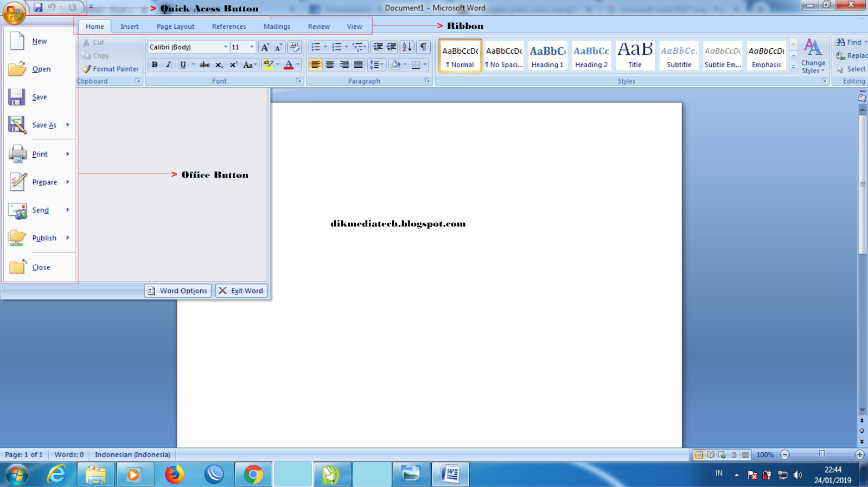Click Save in the Office menu
This screenshot has height=487, width=868.
tap(40, 97)
